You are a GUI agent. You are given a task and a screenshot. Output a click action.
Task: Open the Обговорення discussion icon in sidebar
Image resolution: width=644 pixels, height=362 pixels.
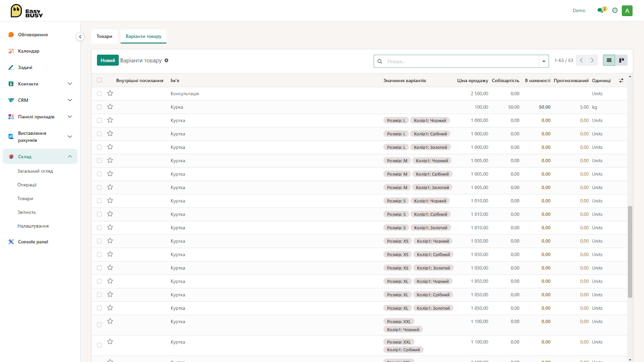[11, 35]
